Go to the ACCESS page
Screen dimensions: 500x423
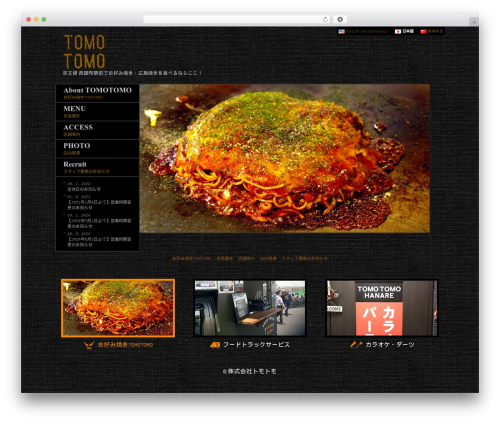[97, 130]
